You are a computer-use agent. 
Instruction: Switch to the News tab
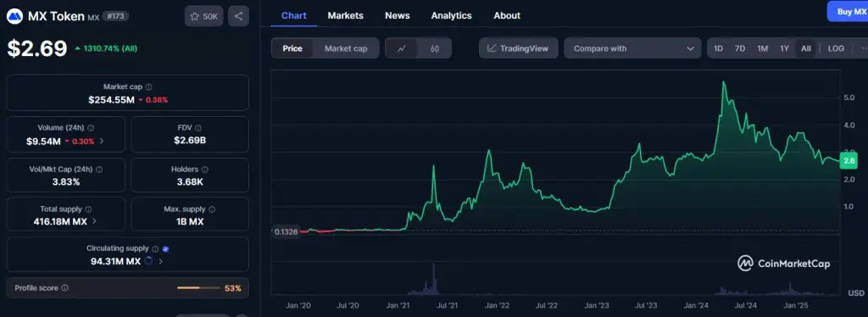[398, 15]
